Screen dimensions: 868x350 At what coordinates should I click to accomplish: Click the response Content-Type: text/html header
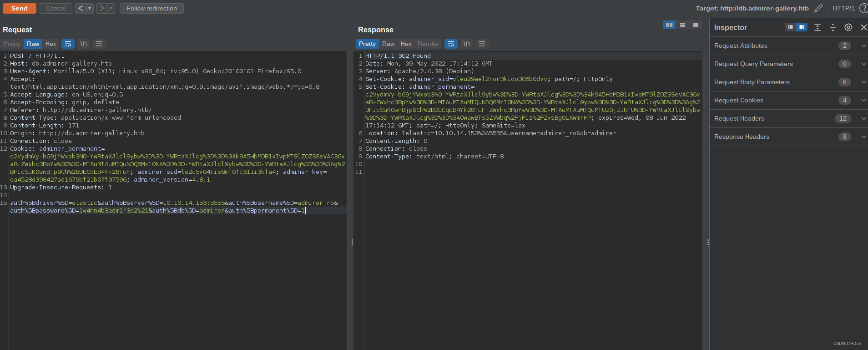[x=434, y=156]
